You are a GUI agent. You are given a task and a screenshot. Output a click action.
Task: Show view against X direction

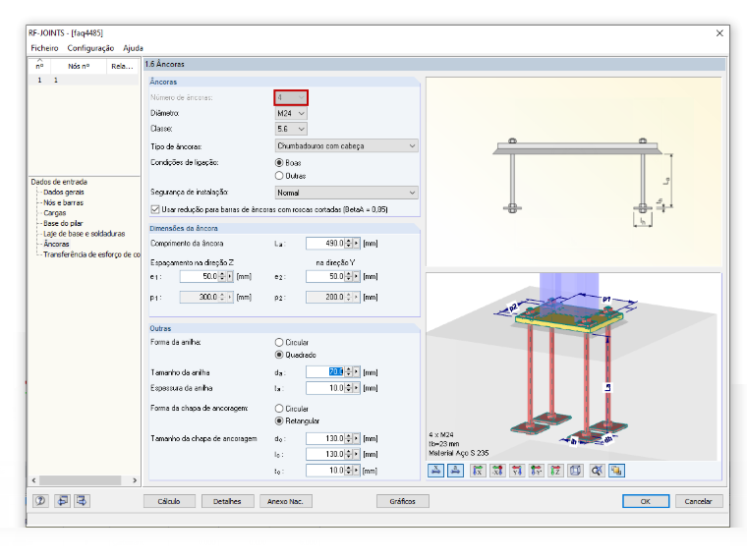497,471
